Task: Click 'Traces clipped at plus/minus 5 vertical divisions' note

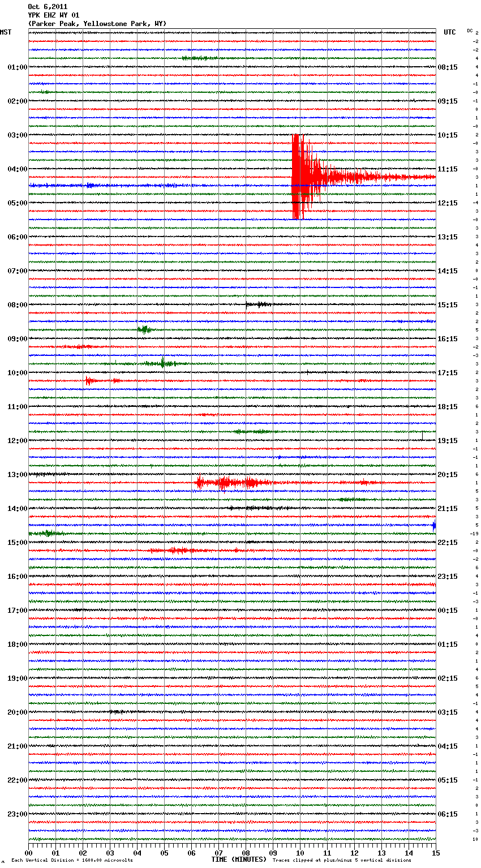Action: (342, 861)
